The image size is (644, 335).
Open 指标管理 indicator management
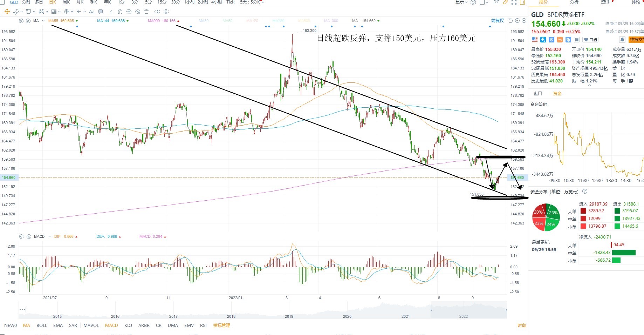(222, 326)
